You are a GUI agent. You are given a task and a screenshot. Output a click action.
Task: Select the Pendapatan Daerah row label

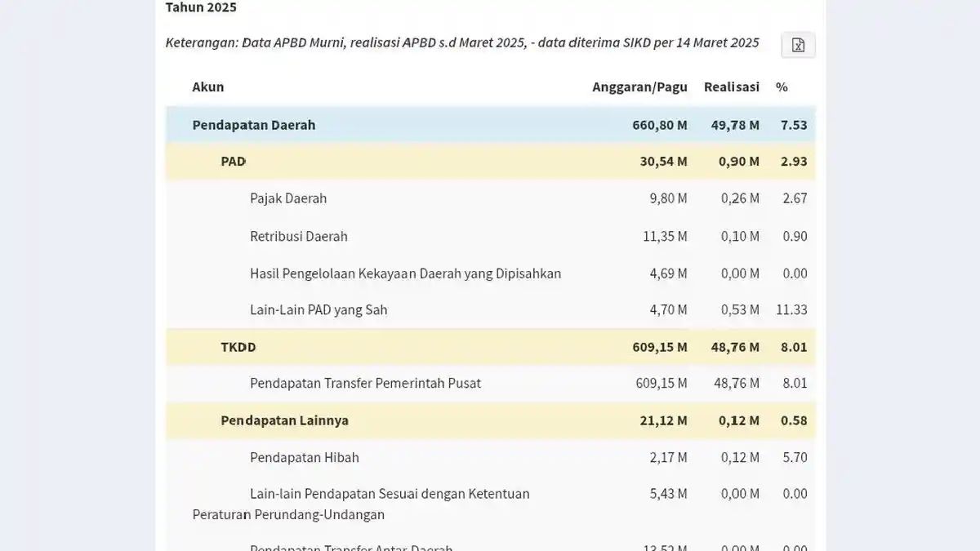coord(254,125)
